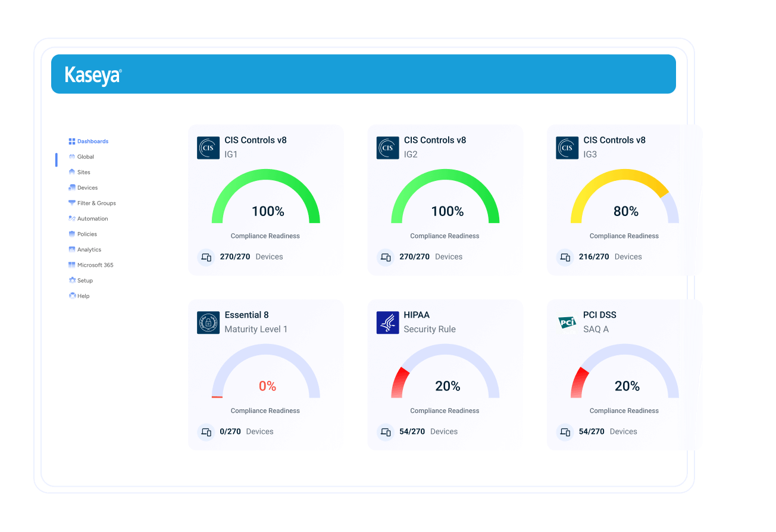
Task: Click the Policies shield icon in sidebar
Action: pyautogui.click(x=72, y=234)
